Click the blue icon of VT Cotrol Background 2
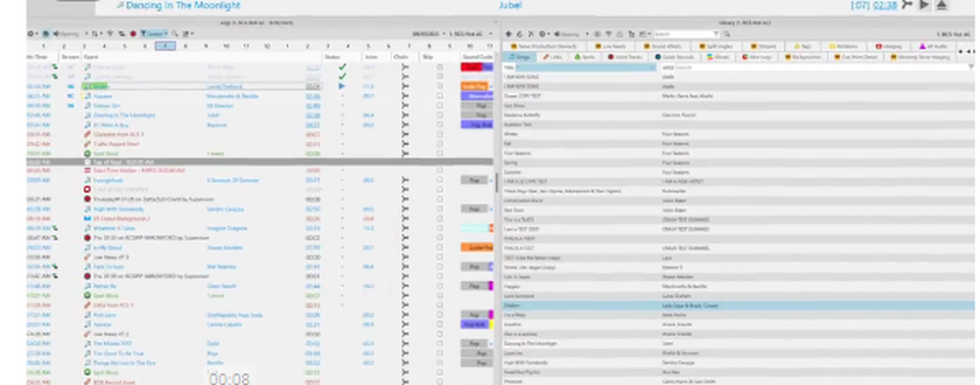Screen dimensions: 980x385 tap(87, 218)
